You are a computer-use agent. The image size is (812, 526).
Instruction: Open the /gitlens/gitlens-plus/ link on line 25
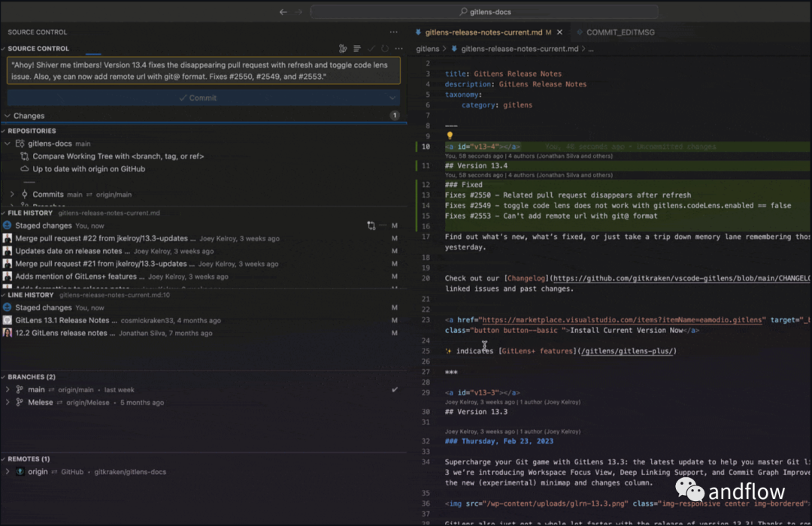click(x=627, y=351)
